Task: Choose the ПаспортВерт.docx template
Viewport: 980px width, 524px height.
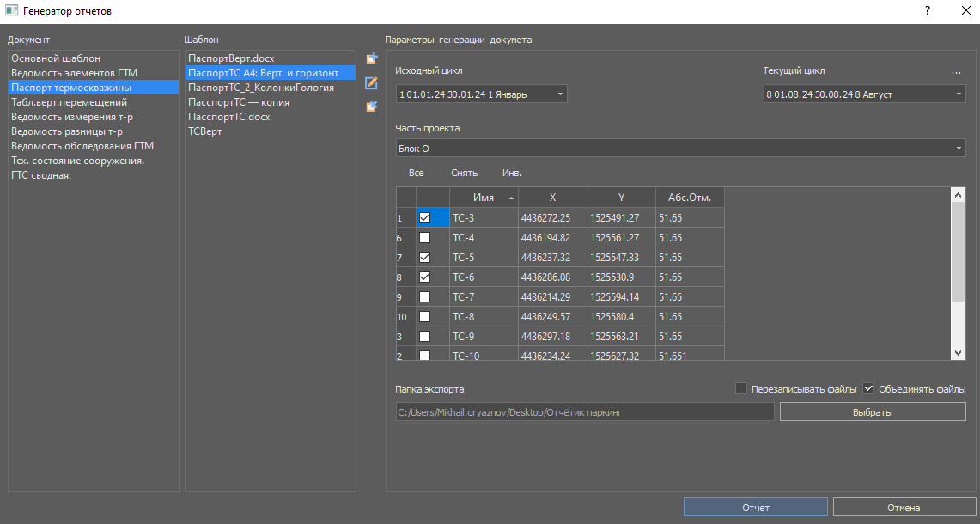Action: (x=231, y=58)
